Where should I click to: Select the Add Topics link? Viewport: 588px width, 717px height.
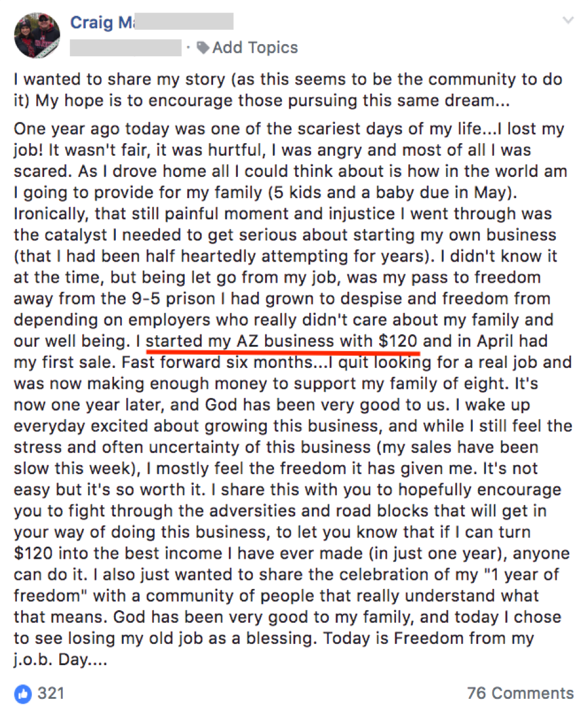tap(255, 48)
